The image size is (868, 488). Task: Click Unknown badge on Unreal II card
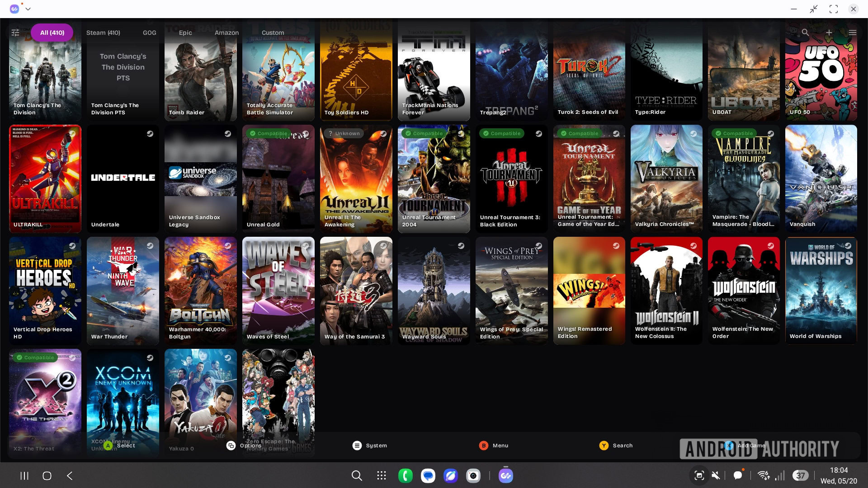point(344,133)
